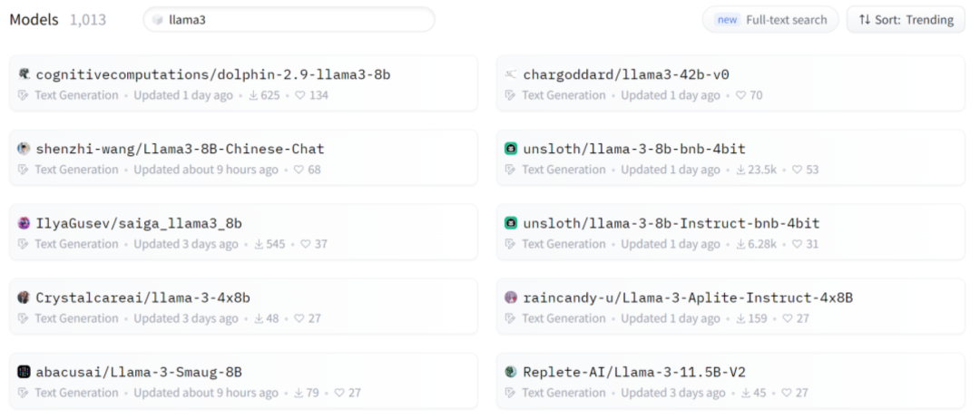Open Crystalcareai/llama-3-4x8b model
This screenshot has height=419, width=980.
pyautogui.click(x=243, y=306)
